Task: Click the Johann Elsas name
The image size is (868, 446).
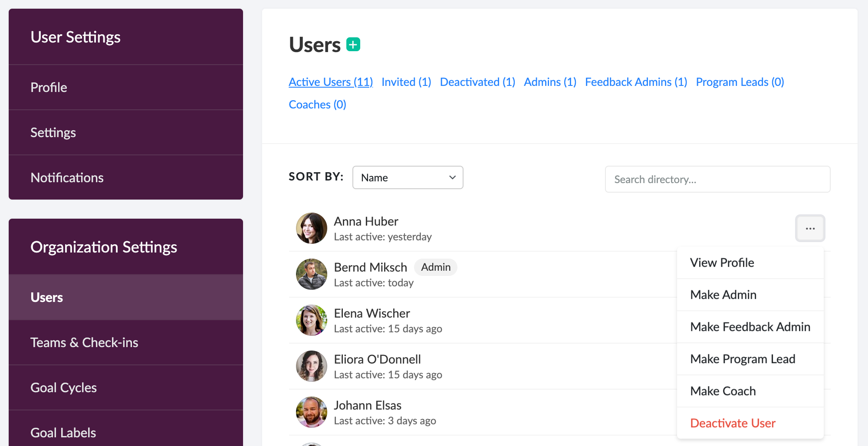Action: [x=368, y=405]
